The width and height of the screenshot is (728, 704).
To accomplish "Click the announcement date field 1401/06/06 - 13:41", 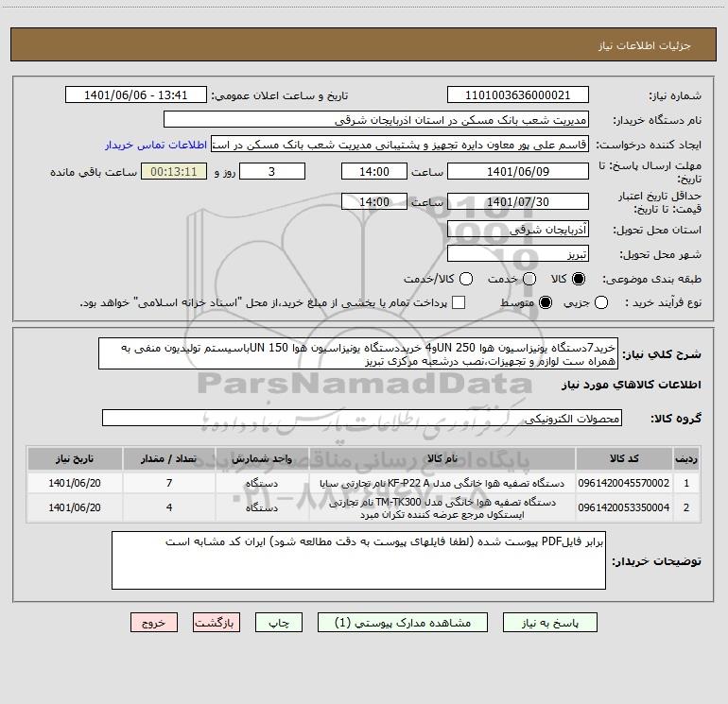I will tap(135, 94).
